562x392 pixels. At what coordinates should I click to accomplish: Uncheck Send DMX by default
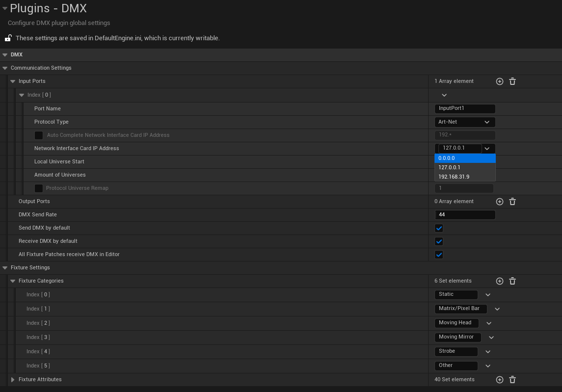pos(439,228)
